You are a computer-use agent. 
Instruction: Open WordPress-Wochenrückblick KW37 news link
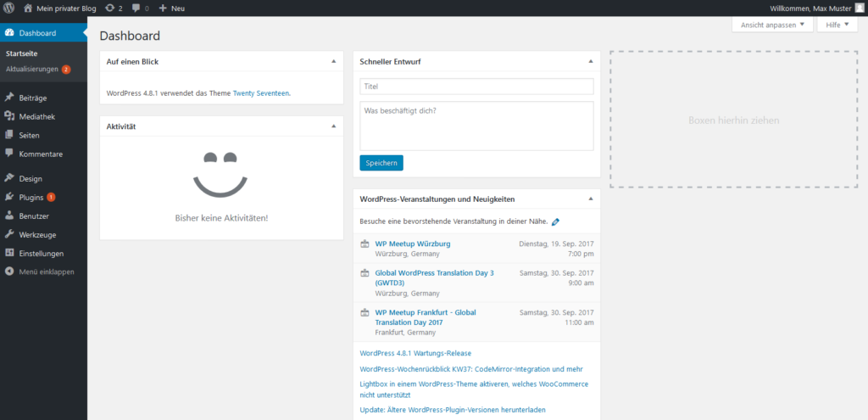click(x=471, y=369)
